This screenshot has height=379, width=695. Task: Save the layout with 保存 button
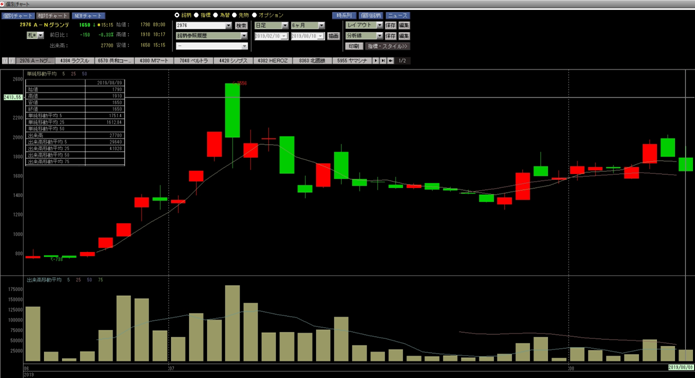pos(390,25)
